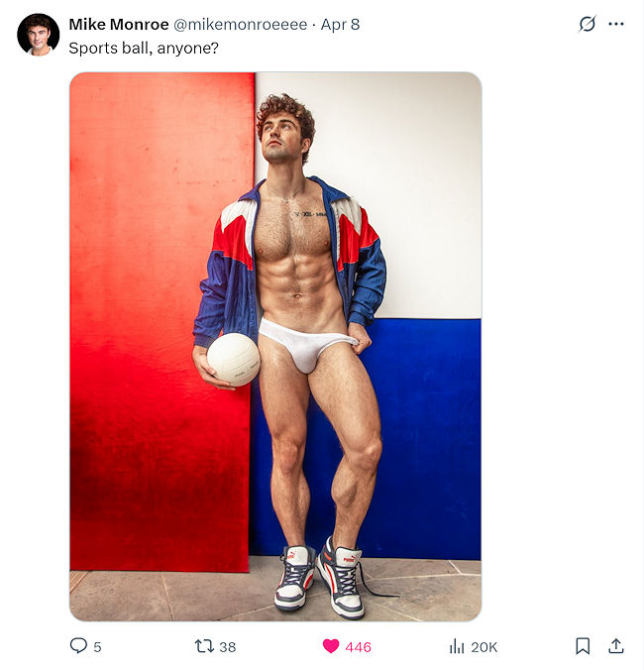644x670 pixels.
Task: Share the post via upload arrow icon
Action: pyautogui.click(x=616, y=646)
